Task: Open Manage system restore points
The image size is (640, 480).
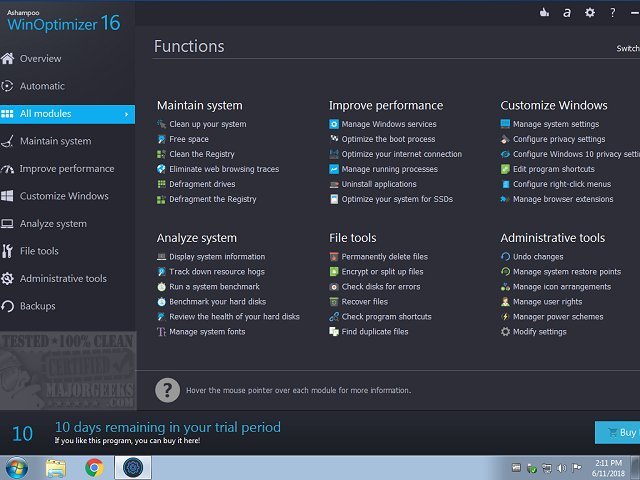Action: pyautogui.click(x=567, y=272)
